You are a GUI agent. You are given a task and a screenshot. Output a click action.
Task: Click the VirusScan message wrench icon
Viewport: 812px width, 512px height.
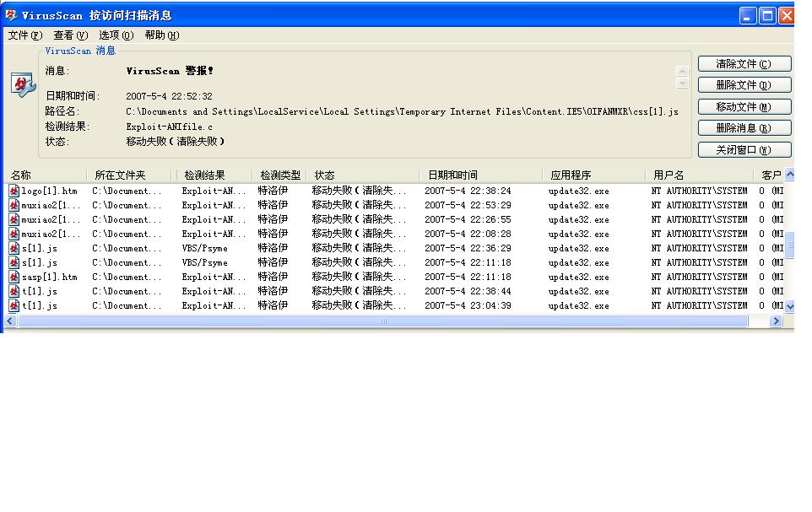(24, 85)
